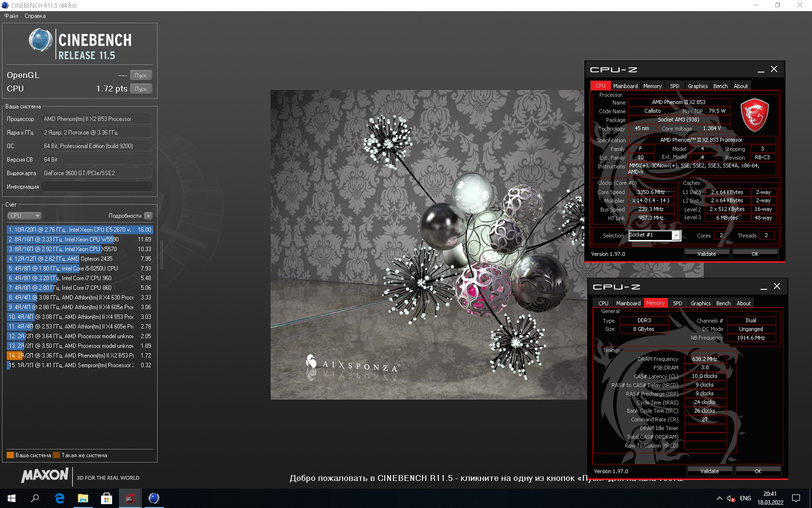Click the Core Speed 3350.6 MHz value
Screen dimensions: 812x508
(x=651, y=192)
